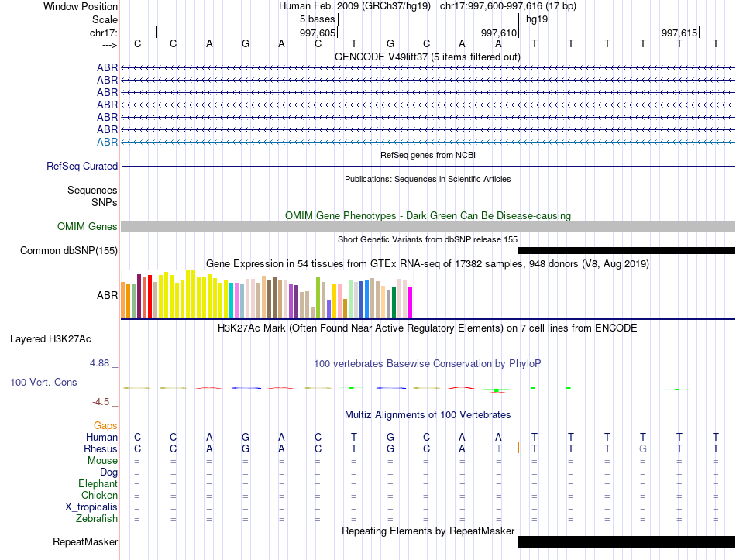Click the 100 Vert. Cons label
736x560 pixels.
pos(43,382)
